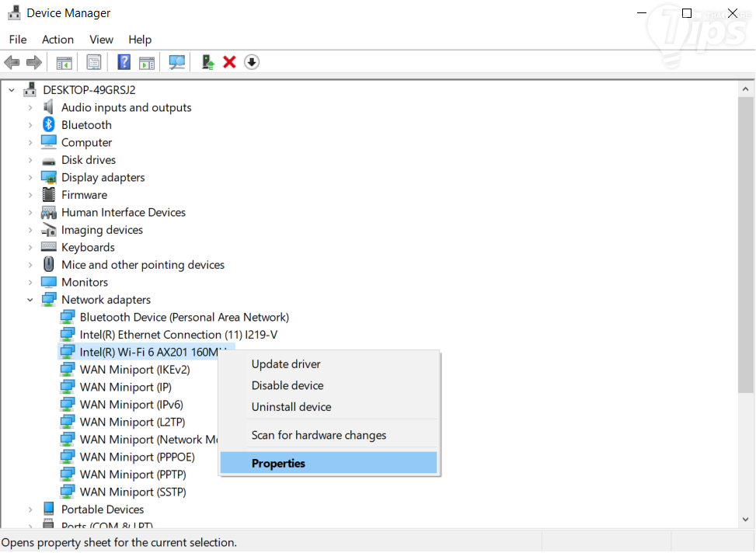Image resolution: width=756 pixels, height=553 pixels.
Task: Click the vertical scrollbar down arrow
Action: click(745, 520)
